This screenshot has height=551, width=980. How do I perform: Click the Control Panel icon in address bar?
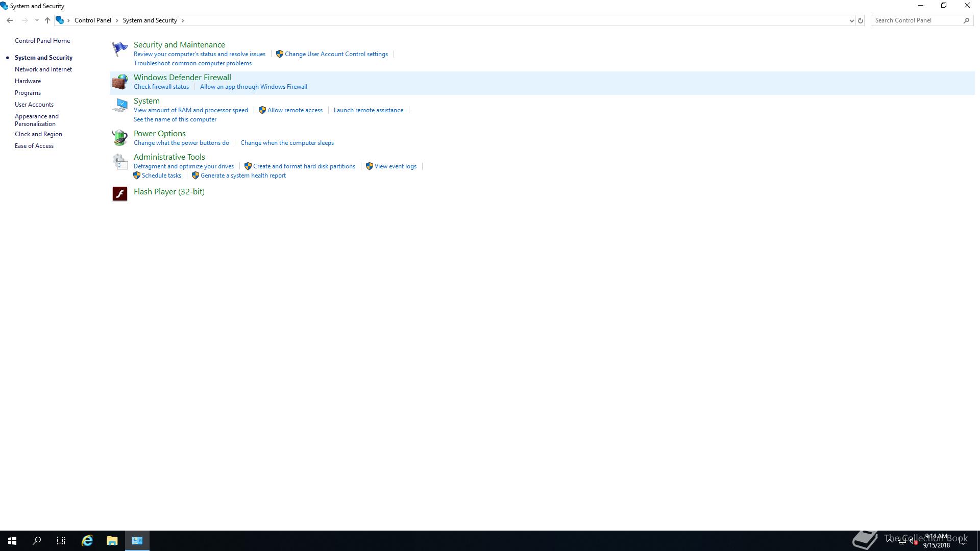tap(60, 20)
